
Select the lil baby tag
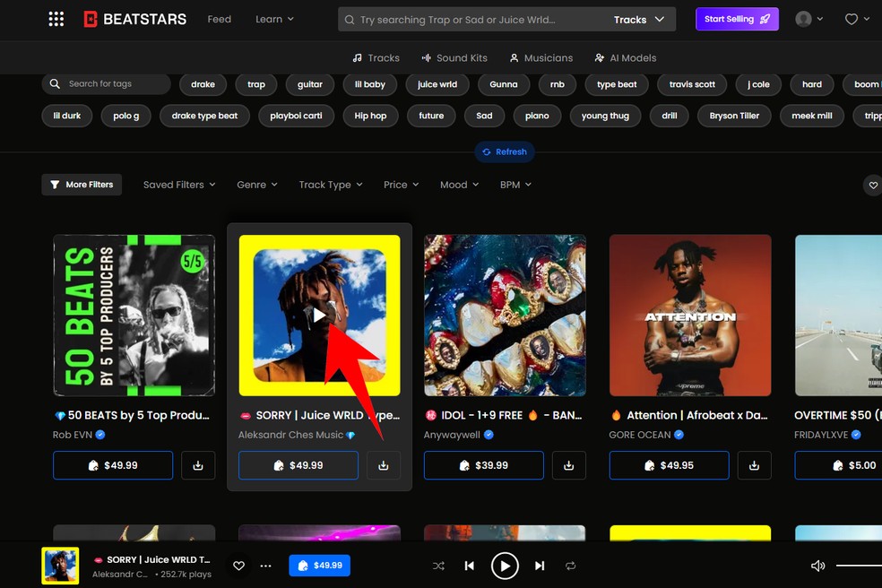click(370, 84)
